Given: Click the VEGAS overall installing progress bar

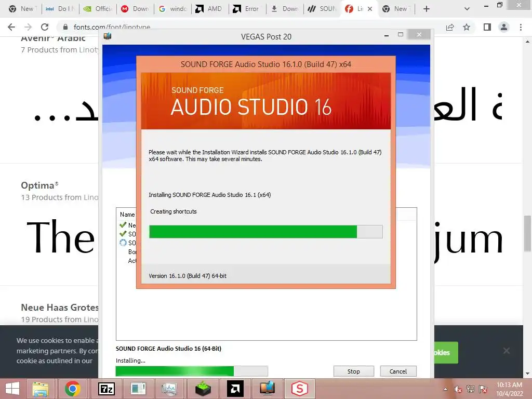Looking at the screenshot, I should coord(192,371).
